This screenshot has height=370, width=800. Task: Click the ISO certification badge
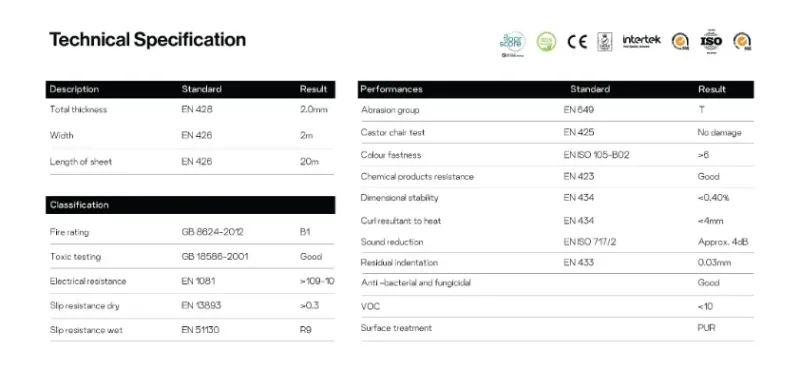tap(711, 41)
